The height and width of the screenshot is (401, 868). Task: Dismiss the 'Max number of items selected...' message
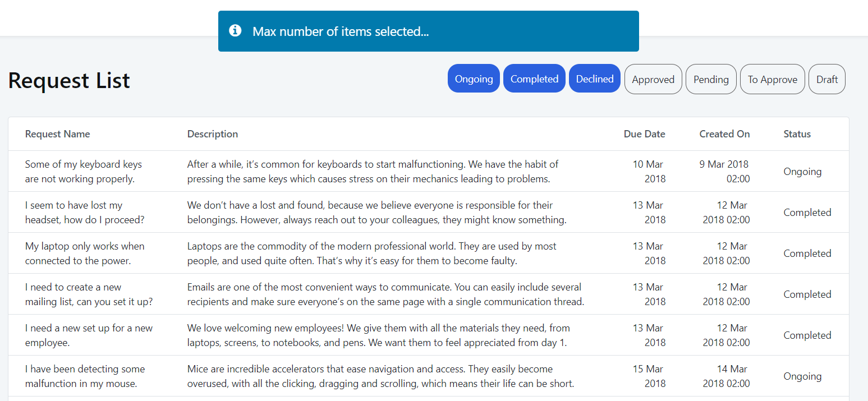tap(429, 31)
